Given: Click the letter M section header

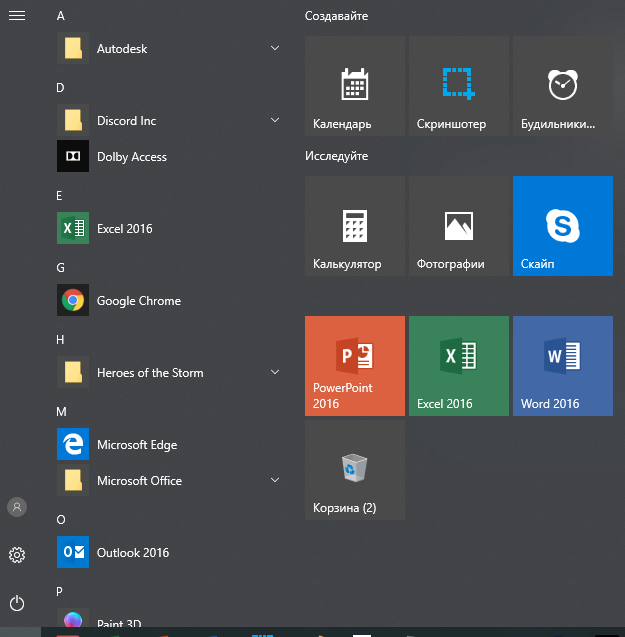Looking at the screenshot, I should point(61,412).
